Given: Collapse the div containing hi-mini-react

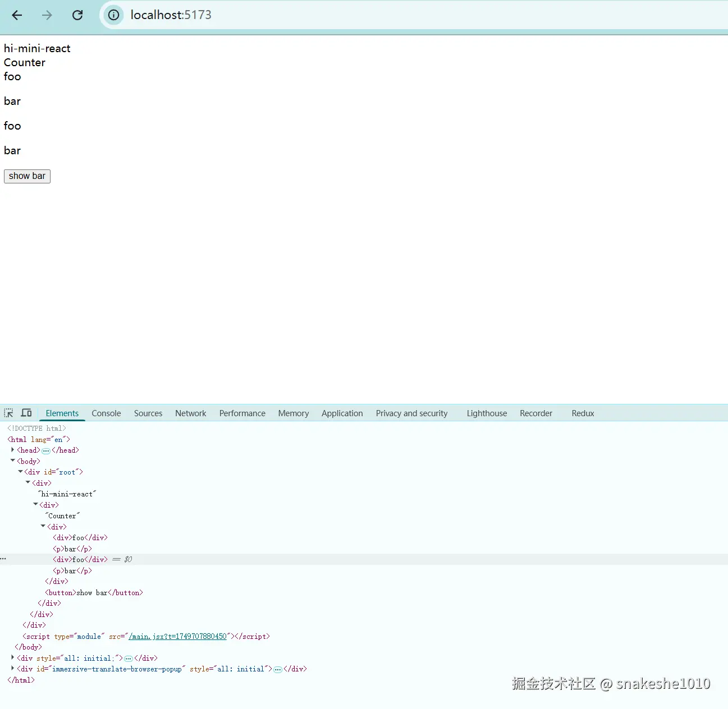Looking at the screenshot, I should 28,482.
